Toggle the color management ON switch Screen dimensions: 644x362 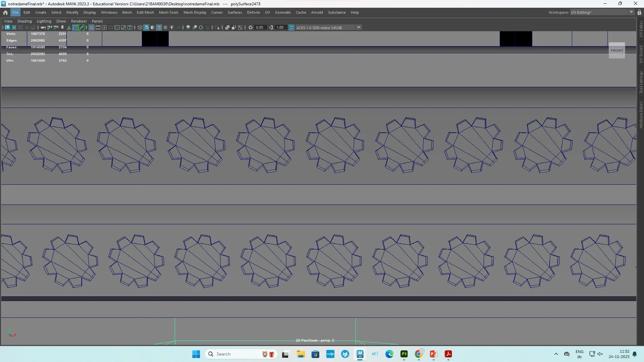pyautogui.click(x=291, y=27)
